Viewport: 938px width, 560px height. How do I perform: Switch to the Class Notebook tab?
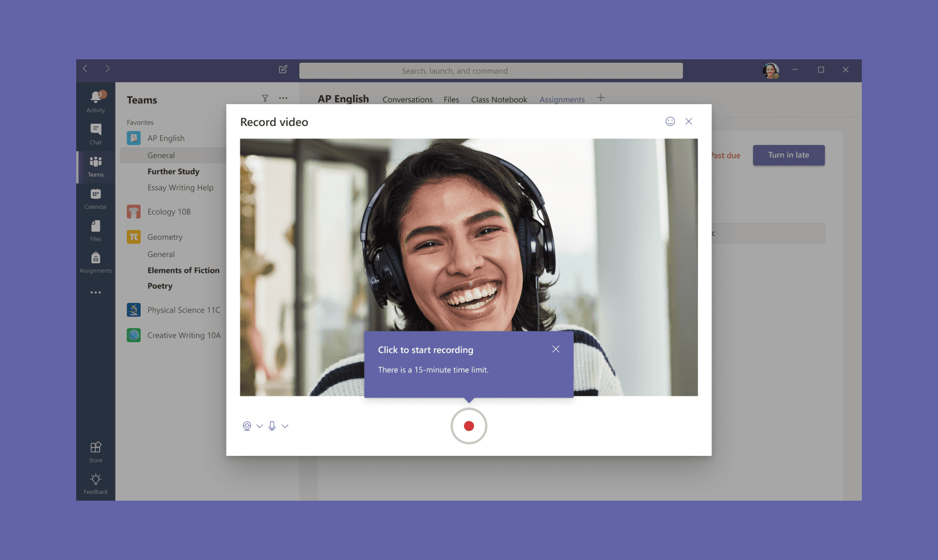499,100
